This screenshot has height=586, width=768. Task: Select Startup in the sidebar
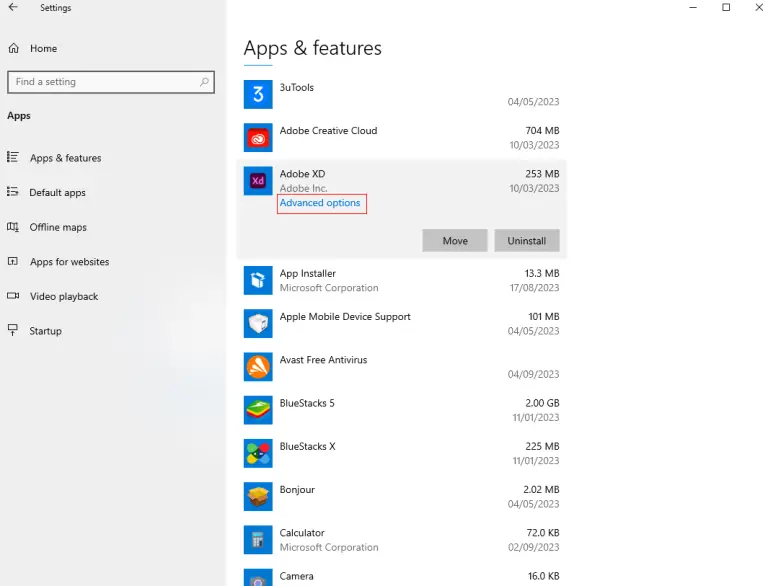pyautogui.click(x=45, y=331)
